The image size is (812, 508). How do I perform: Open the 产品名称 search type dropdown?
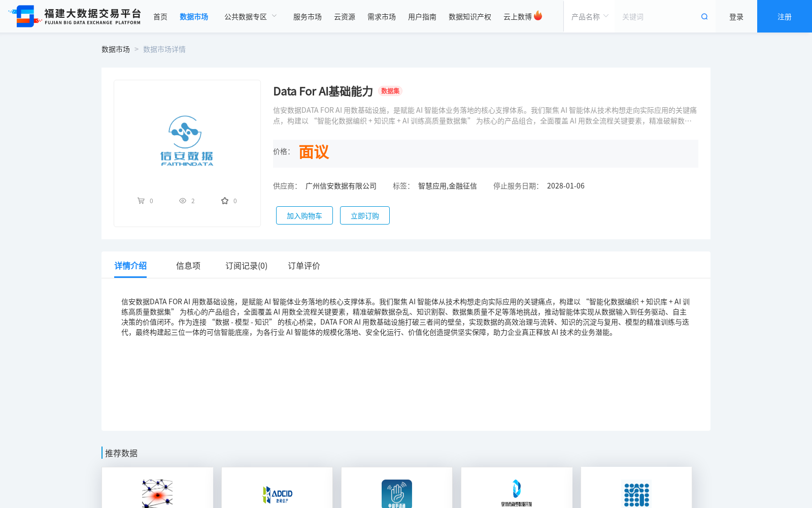[x=590, y=17]
